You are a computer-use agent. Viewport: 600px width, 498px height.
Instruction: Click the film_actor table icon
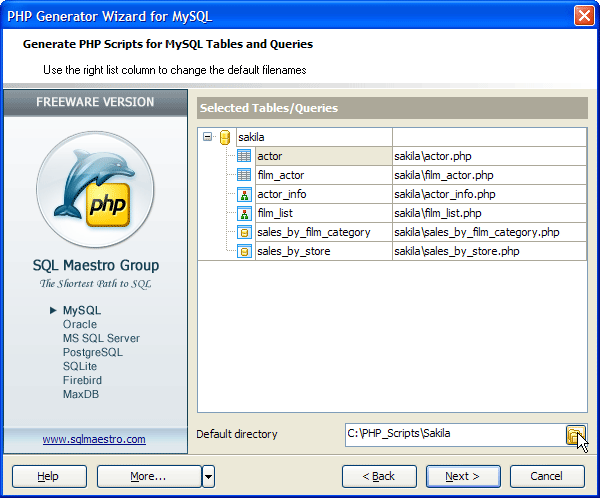tap(244, 175)
